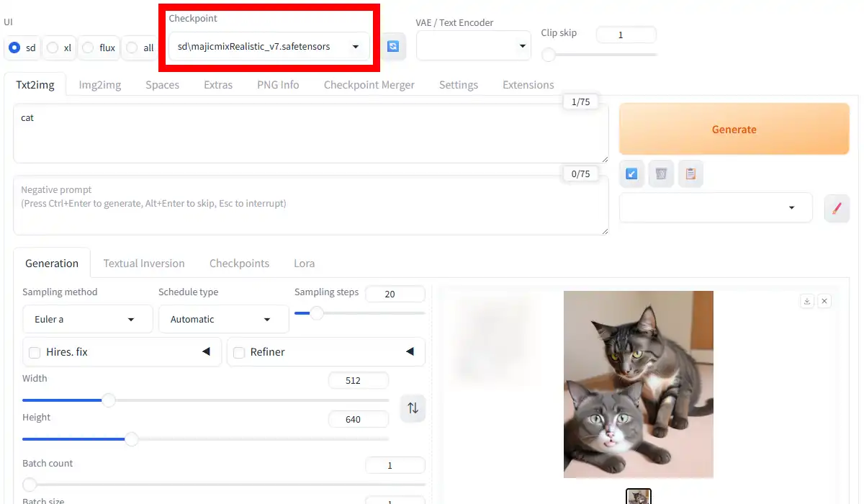
Task: Select the Generation sub-tab
Action: point(52,264)
